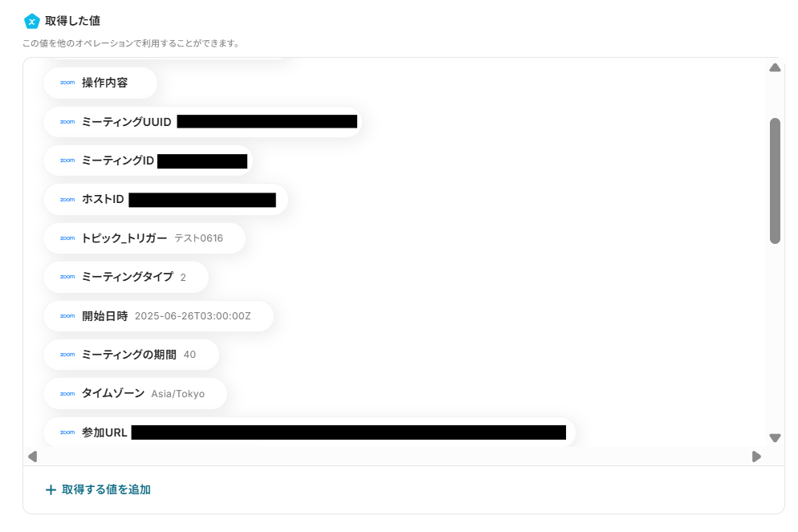Click the scroll left arrow
Image resolution: width=798 pixels, height=532 pixels.
[x=33, y=457]
